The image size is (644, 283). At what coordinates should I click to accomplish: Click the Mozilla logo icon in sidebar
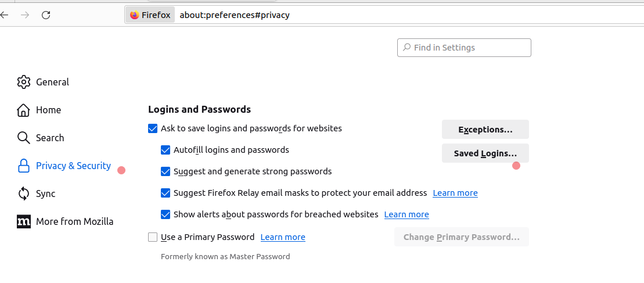click(23, 221)
